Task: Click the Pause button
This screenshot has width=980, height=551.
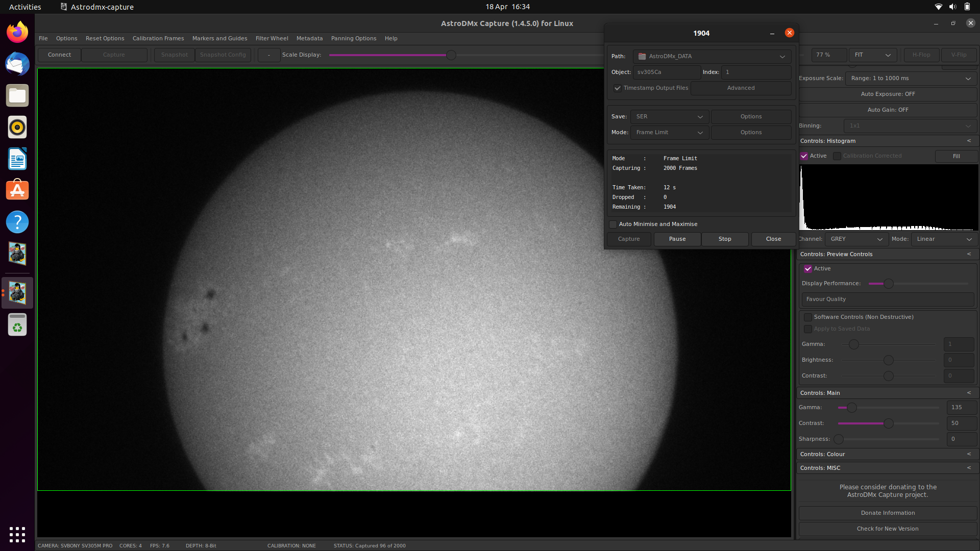Action: pos(677,239)
